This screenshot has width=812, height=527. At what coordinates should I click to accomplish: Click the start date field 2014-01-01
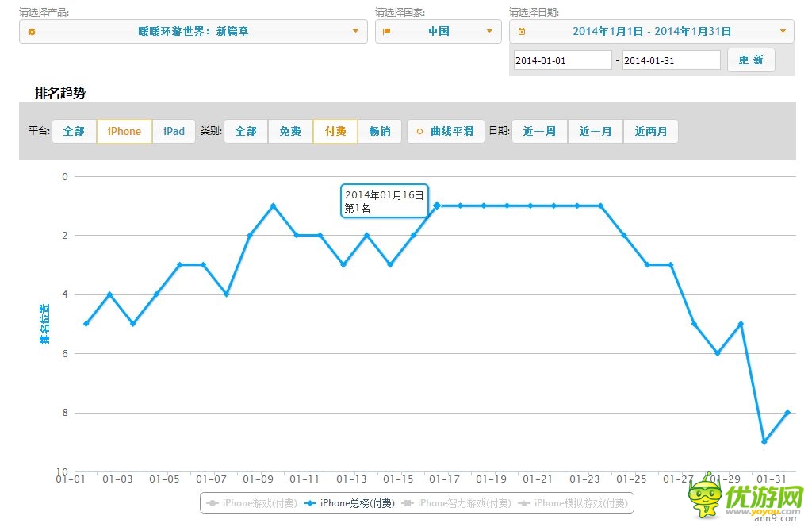click(x=562, y=60)
